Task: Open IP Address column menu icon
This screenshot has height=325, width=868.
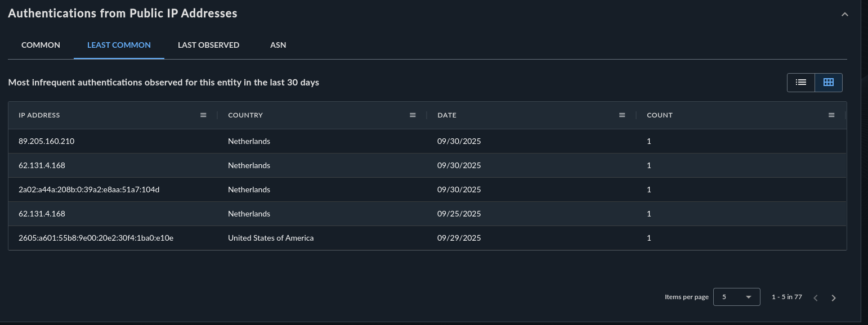Action: pyautogui.click(x=203, y=115)
